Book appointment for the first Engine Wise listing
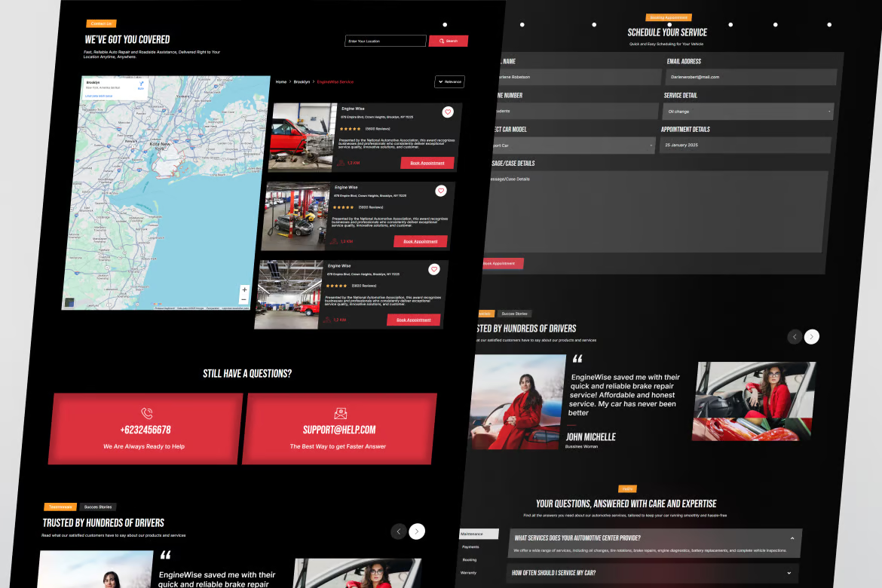Viewport: 882px width, 588px height. [427, 163]
